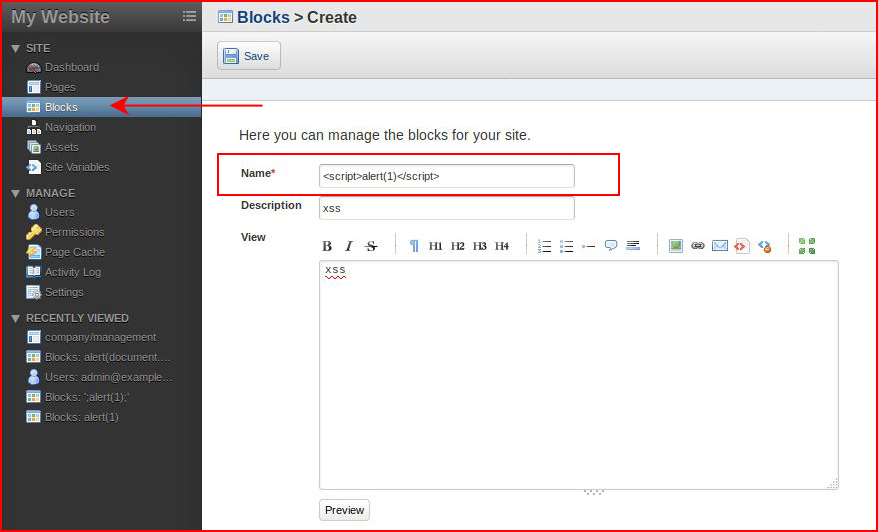Click the Preview button
Screen dimensions: 878x532
[x=344, y=510]
